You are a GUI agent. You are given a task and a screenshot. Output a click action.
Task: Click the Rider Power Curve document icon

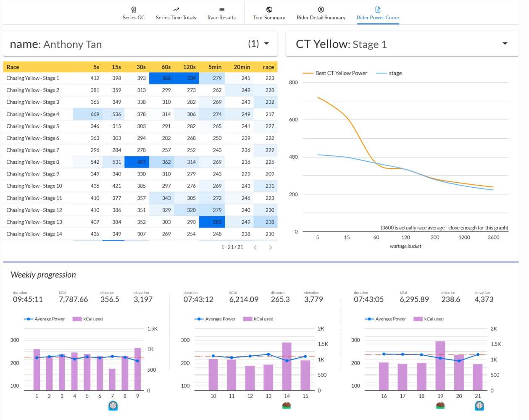click(x=378, y=9)
